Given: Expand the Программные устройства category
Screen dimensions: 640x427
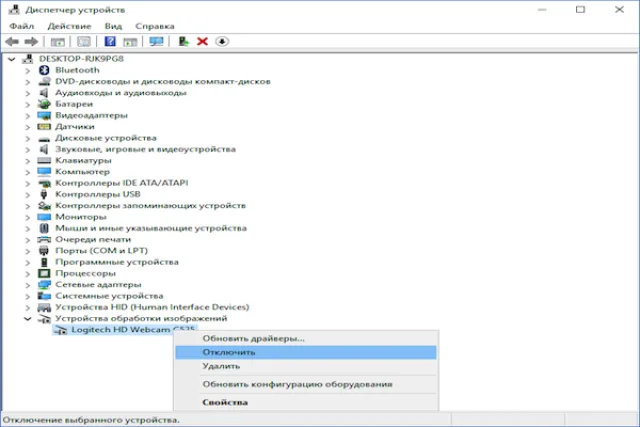Looking at the screenshot, I should 27,262.
